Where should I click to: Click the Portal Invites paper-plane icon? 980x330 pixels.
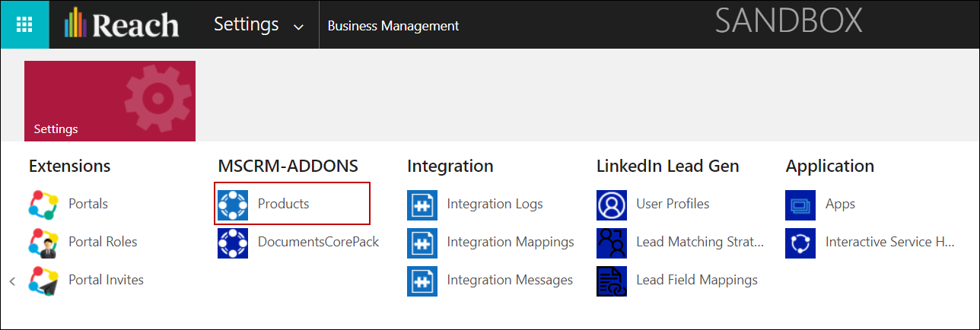click(43, 281)
